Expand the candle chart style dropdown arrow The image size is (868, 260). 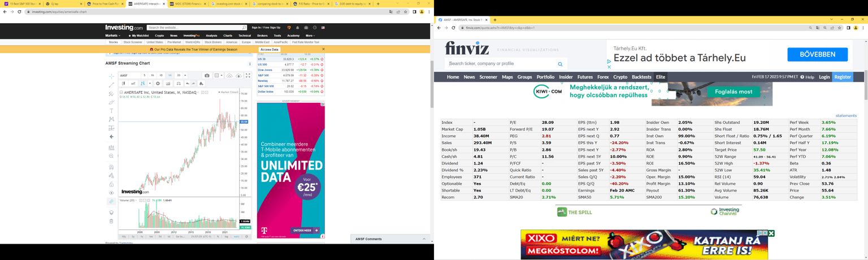point(150,84)
